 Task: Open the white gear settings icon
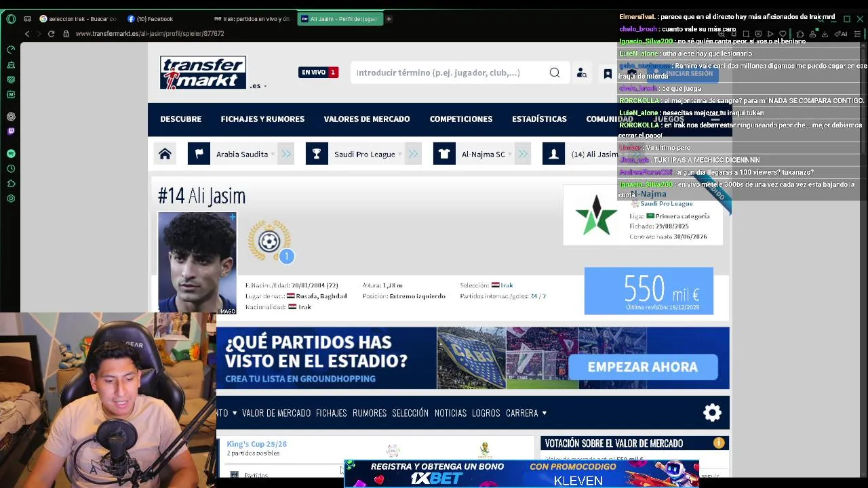(712, 413)
